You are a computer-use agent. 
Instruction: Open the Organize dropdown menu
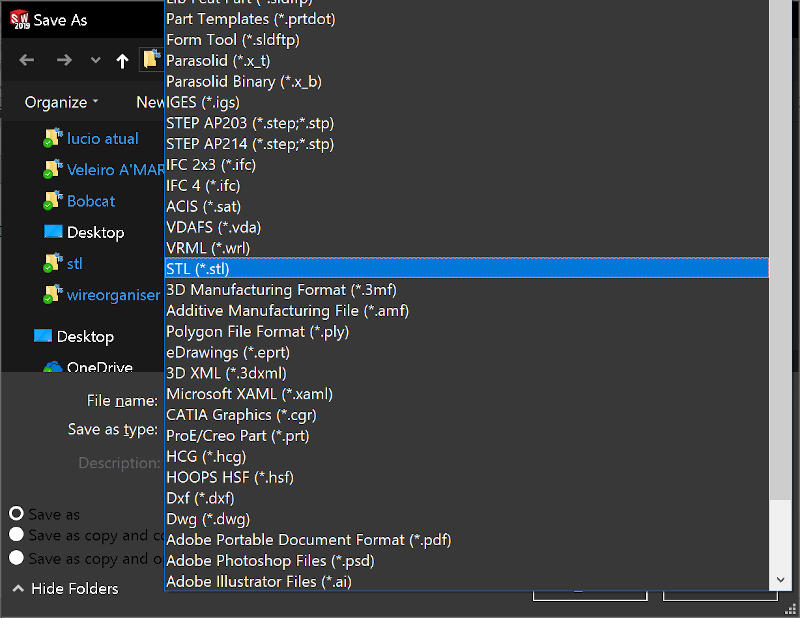point(61,102)
